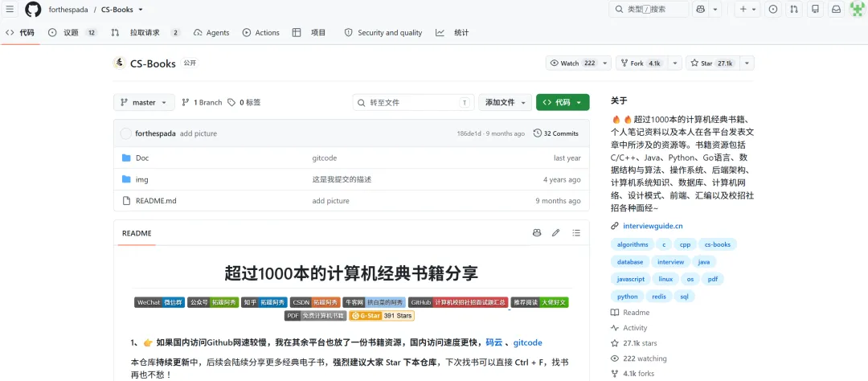
Task: Select the cpp topic tag
Action: click(685, 244)
